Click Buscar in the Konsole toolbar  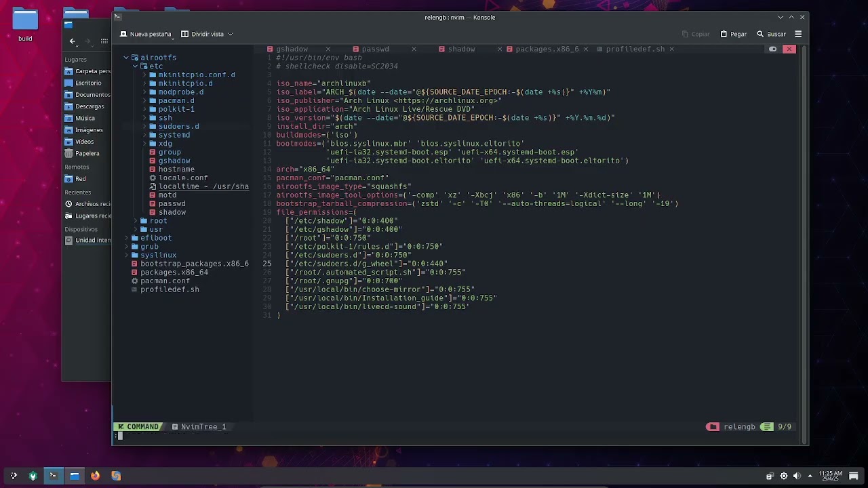pyautogui.click(x=771, y=34)
